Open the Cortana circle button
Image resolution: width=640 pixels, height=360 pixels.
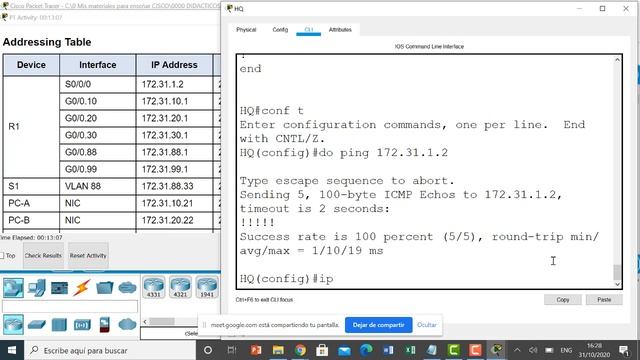[x=208, y=350]
